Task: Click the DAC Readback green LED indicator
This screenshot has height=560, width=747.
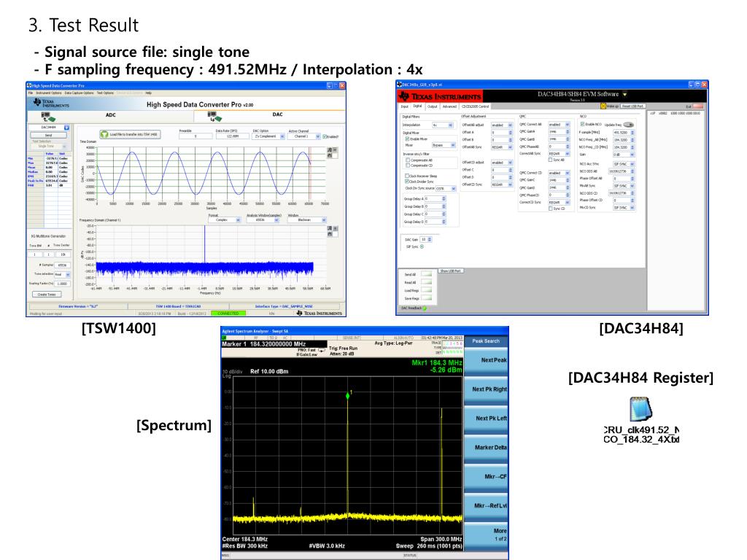Action: pyautogui.click(x=425, y=308)
